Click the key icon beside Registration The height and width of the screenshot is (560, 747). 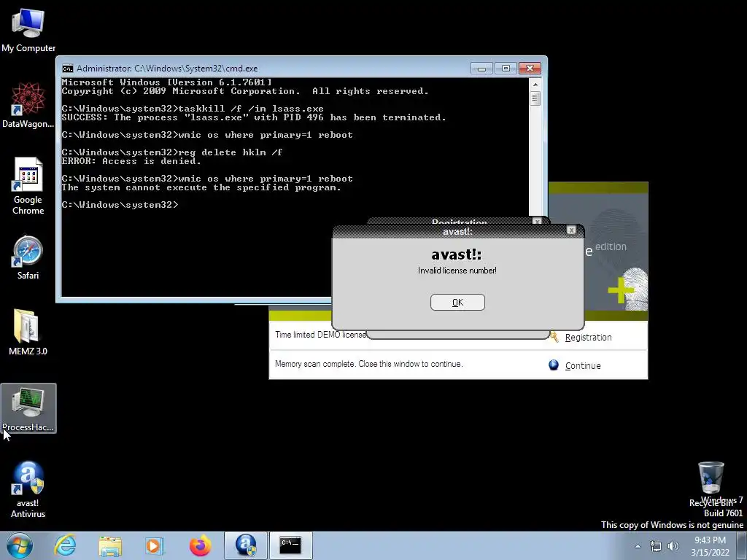(x=554, y=337)
